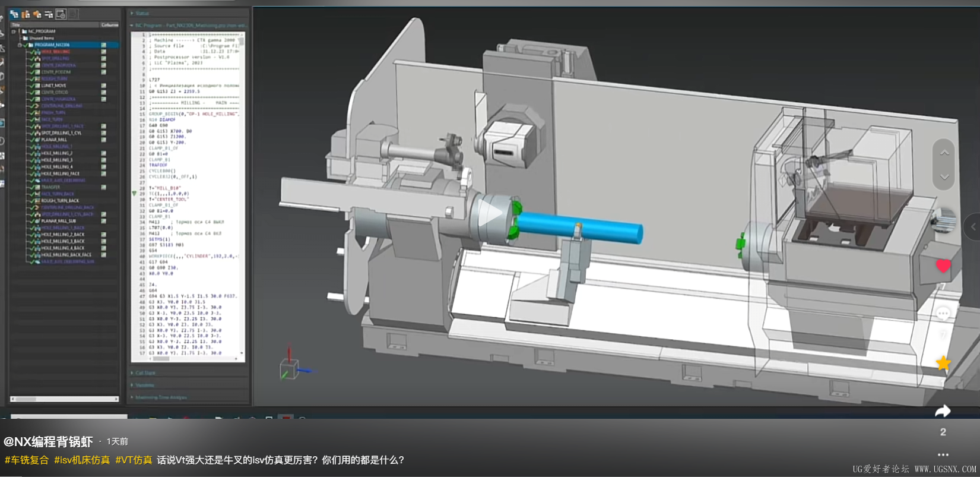Click the toolpath status icon in HOLE_MILLING_2 row
Viewport: 980px width, 477px height.
(103, 153)
